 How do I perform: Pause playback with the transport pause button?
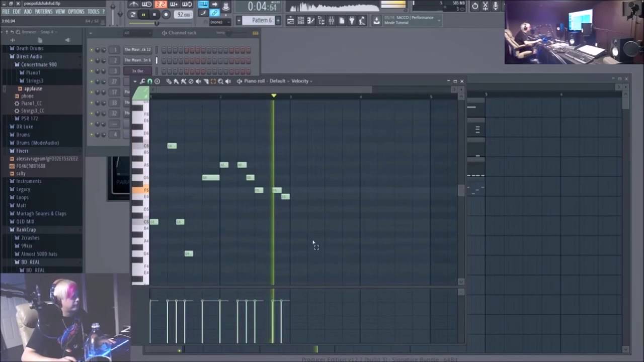point(143,15)
